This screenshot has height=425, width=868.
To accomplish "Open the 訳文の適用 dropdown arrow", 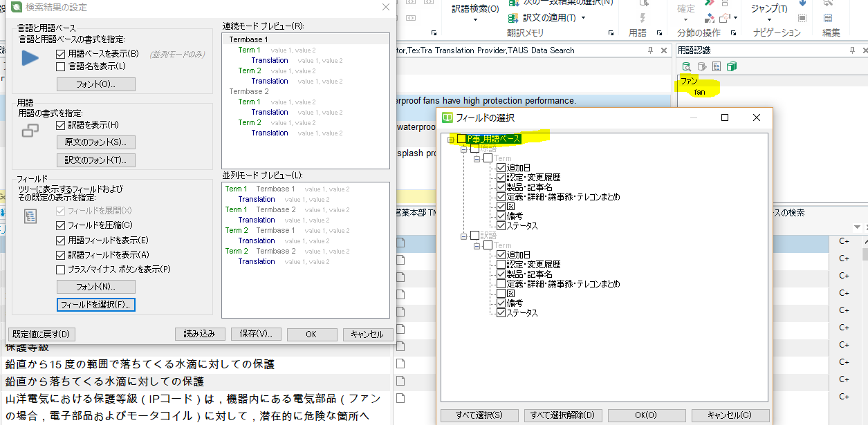I will click(583, 18).
